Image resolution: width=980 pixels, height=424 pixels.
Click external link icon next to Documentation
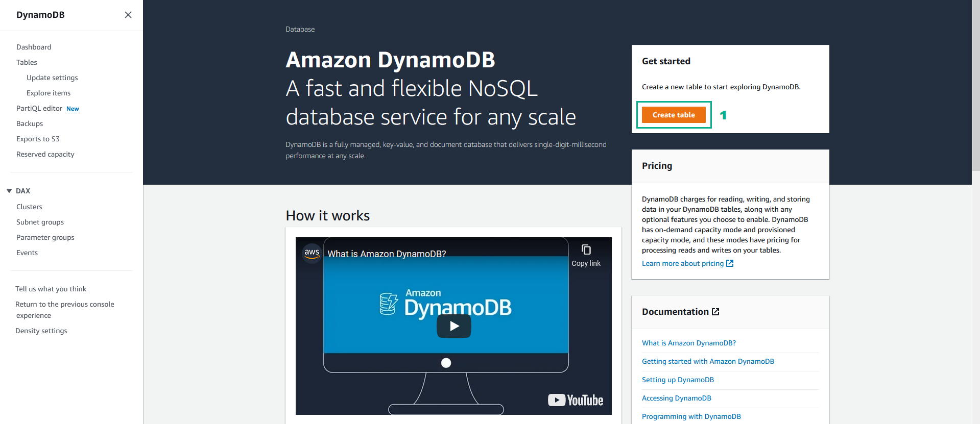pyautogui.click(x=715, y=312)
